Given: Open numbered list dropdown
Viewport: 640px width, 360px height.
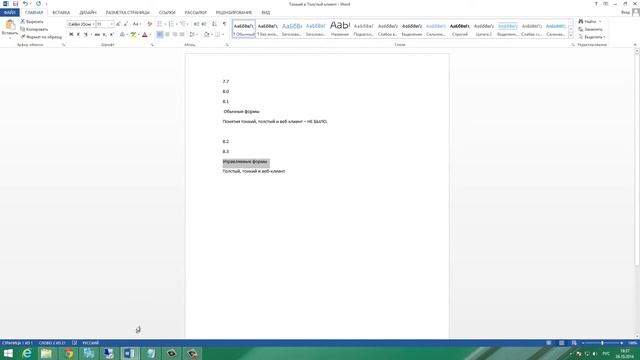Looking at the screenshot, I should click(x=176, y=24).
